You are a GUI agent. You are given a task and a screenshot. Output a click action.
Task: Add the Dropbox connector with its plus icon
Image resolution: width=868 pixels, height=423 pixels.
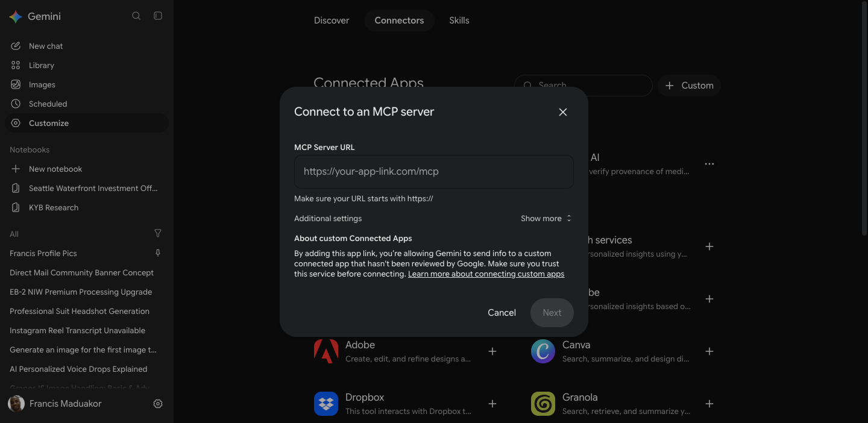tap(492, 404)
